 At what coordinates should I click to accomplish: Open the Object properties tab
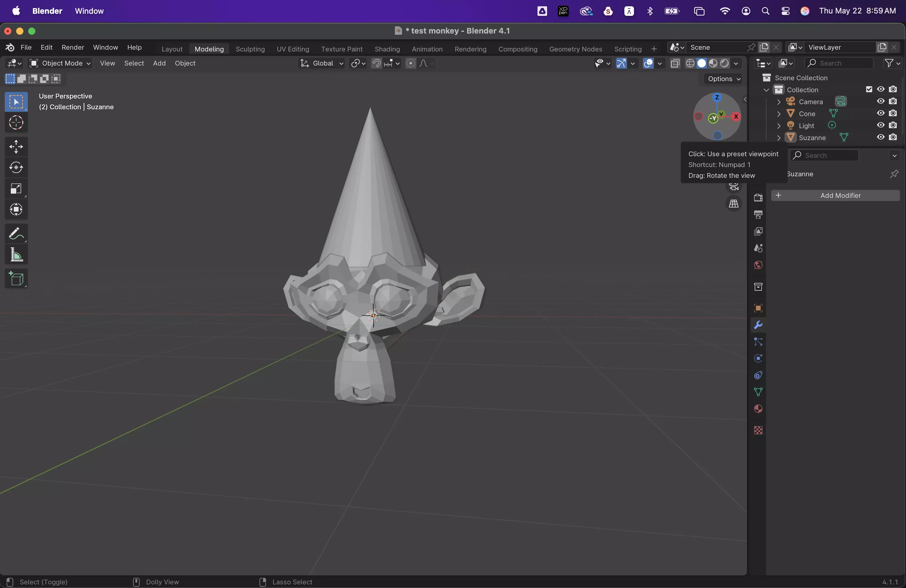click(x=758, y=308)
